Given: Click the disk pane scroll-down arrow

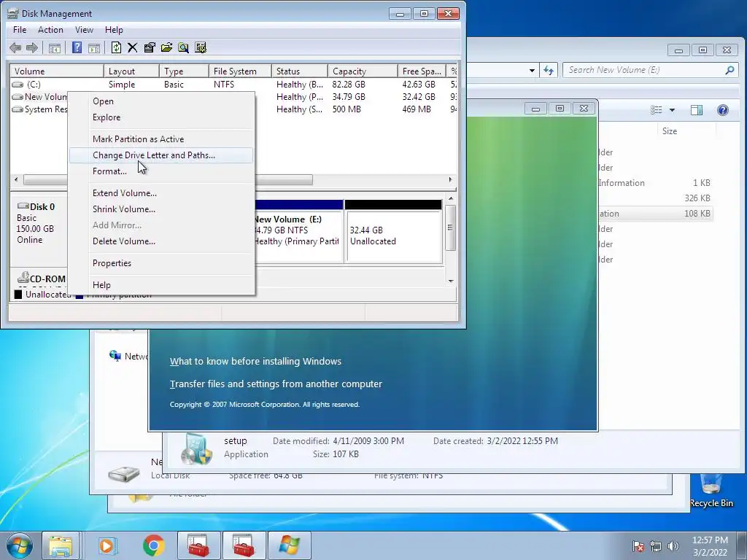Looking at the screenshot, I should 451,281.
